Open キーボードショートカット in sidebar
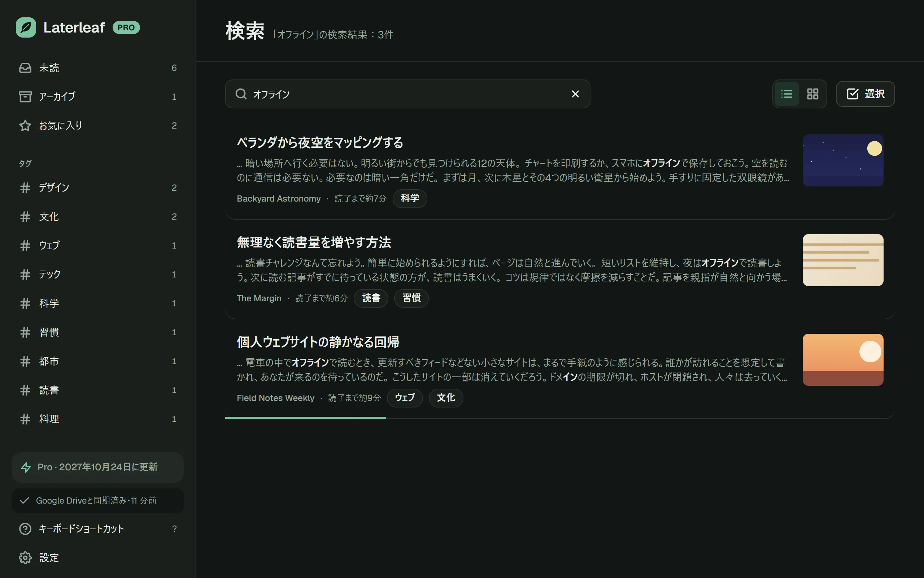The image size is (924, 578). (98, 529)
